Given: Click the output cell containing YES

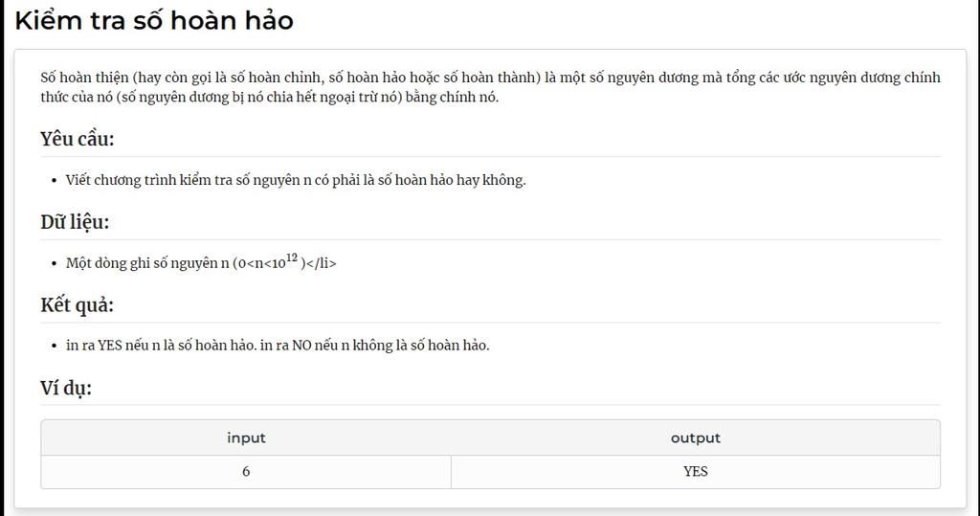Looking at the screenshot, I should click(695, 471).
